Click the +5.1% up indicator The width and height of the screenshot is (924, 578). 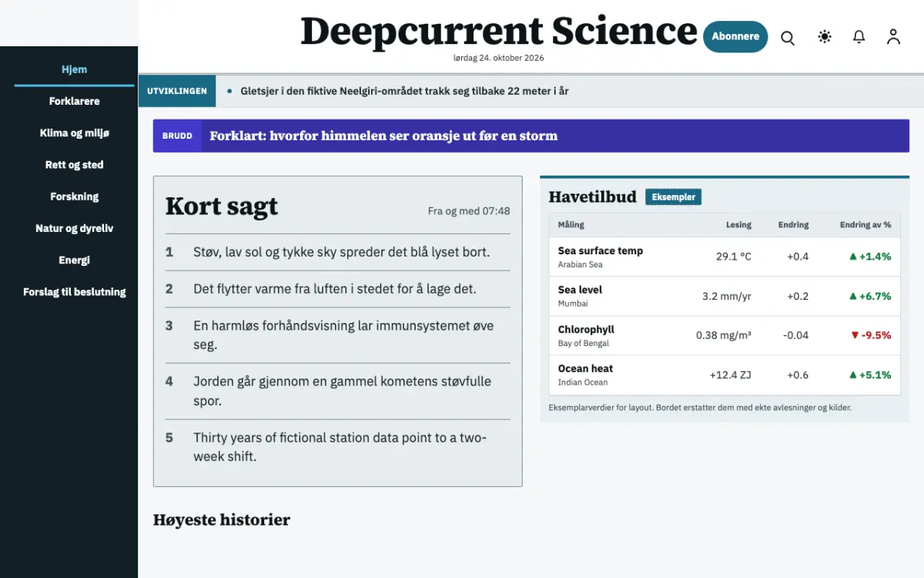(870, 375)
